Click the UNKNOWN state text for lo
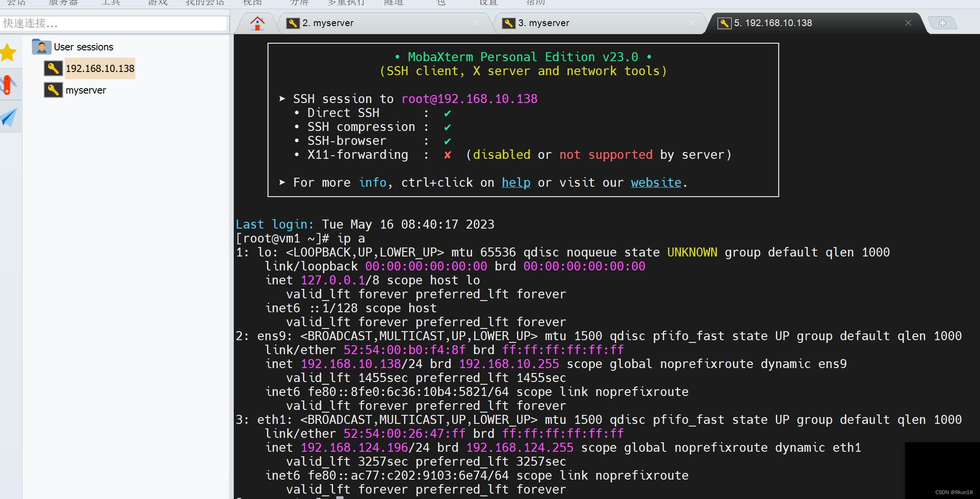This screenshot has width=980, height=499. [x=692, y=252]
